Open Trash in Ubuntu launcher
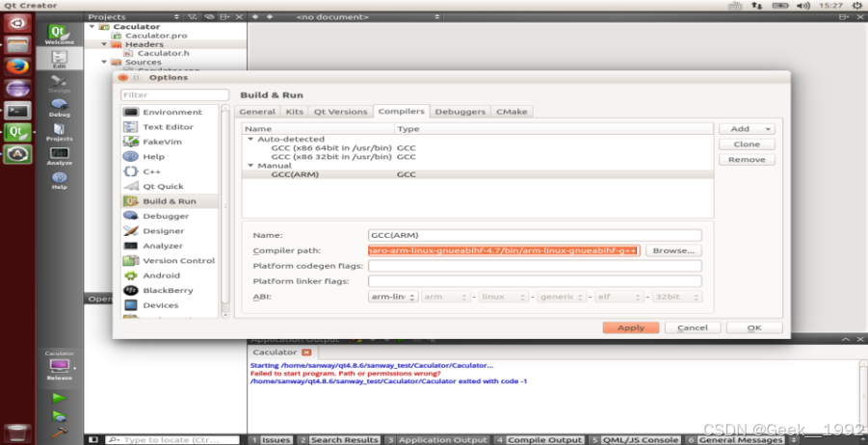868x445 pixels. point(17,432)
